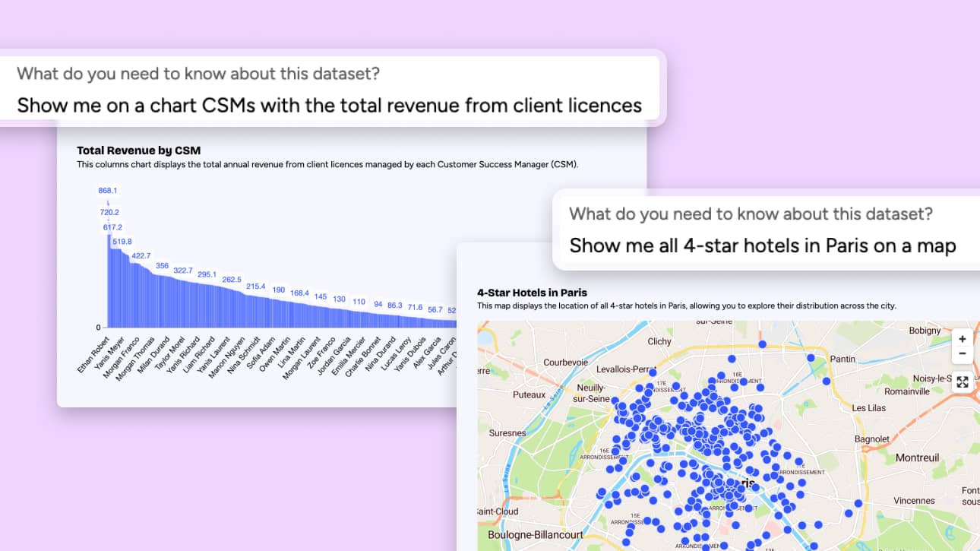
Task: Click the Ethan Robert axis label
Action: click(95, 353)
